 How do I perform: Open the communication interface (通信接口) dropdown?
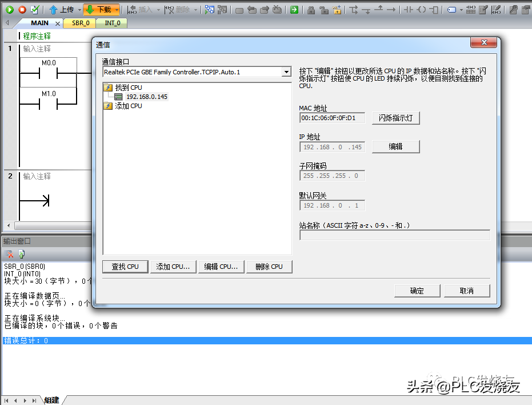coord(286,72)
